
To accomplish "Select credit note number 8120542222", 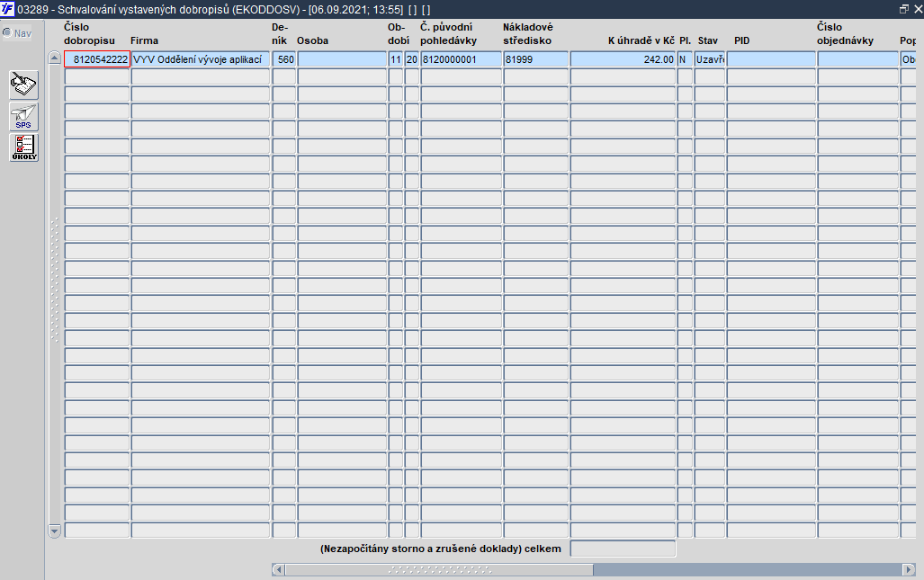I will coord(97,59).
